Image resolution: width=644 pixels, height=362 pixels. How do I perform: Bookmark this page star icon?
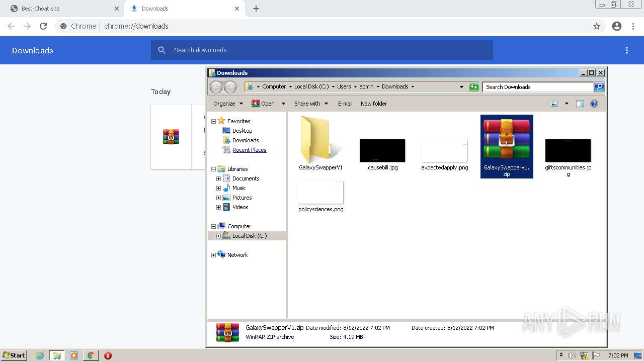pyautogui.click(x=597, y=26)
